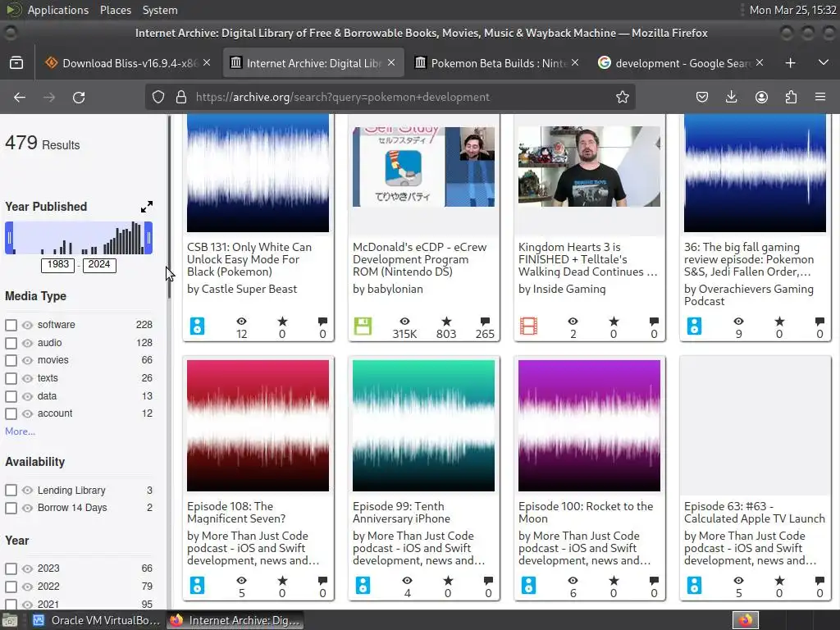Open the Episode 99 teal waveform thumbnail

click(x=423, y=426)
